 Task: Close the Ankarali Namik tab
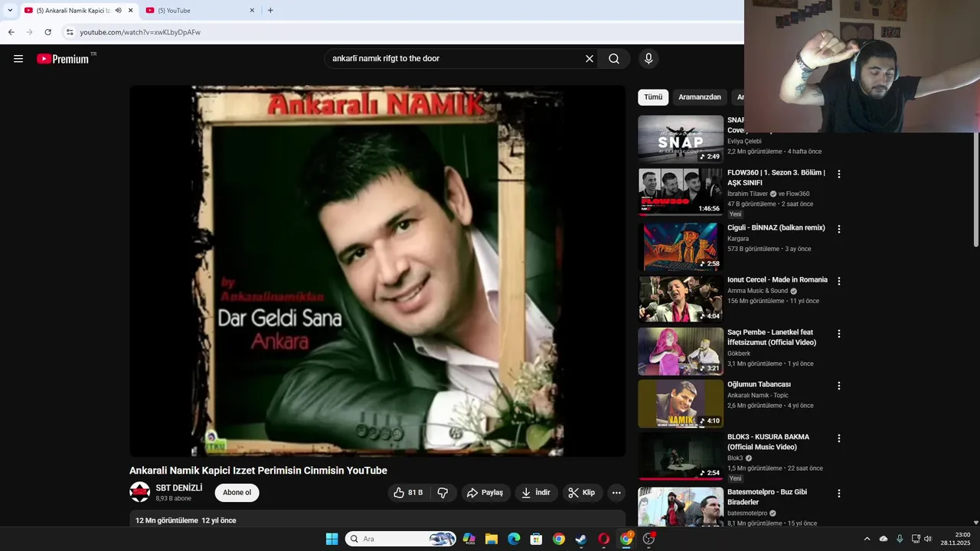130,11
